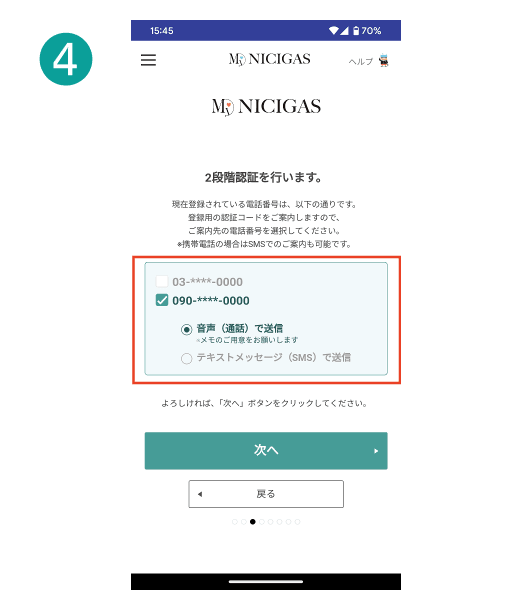Click the left arrow on 戻る button
This screenshot has width=532, height=610.
coord(200,494)
